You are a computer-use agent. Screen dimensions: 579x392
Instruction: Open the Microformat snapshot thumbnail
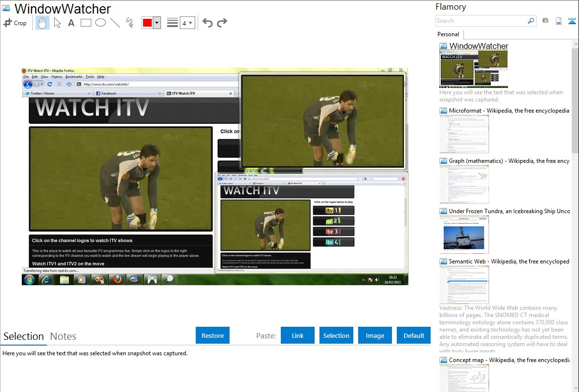(464, 134)
